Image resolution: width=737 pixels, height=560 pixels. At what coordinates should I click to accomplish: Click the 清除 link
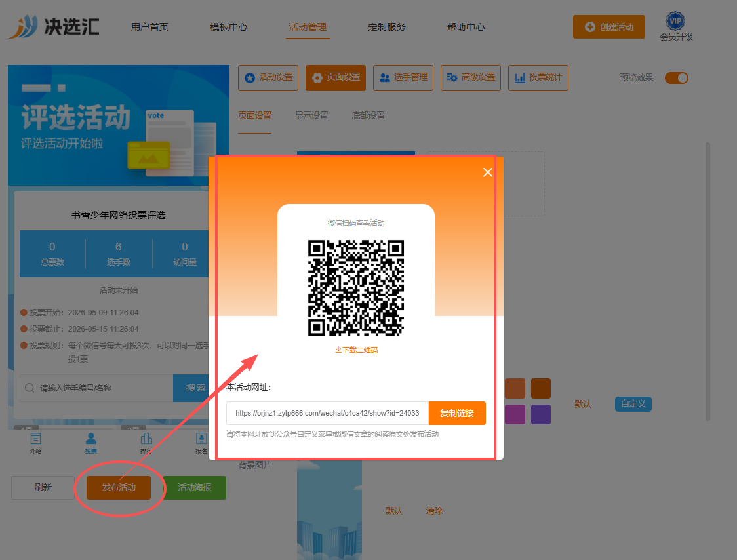coord(434,511)
